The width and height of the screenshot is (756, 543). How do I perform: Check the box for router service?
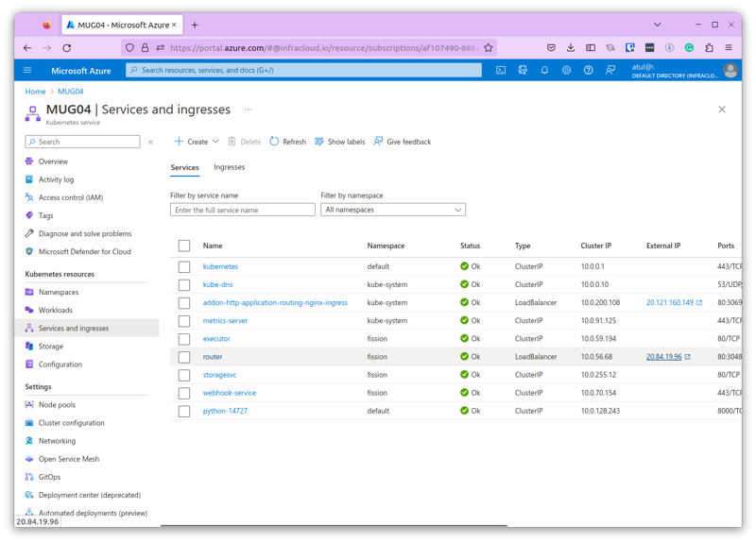pos(184,357)
